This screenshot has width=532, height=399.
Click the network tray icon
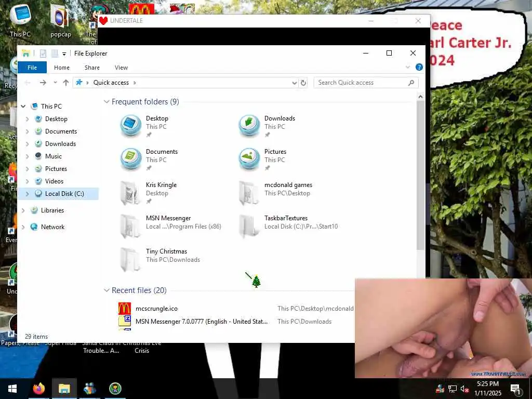(452, 389)
